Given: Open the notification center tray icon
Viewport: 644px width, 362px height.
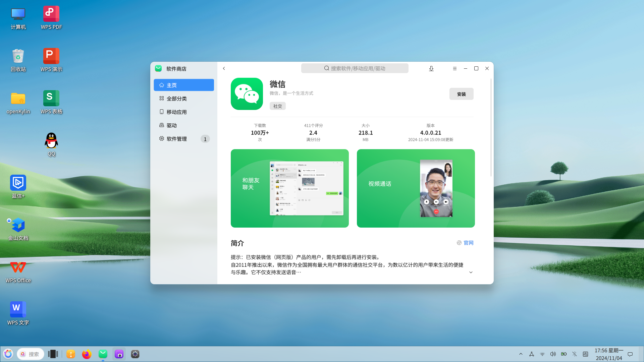Looking at the screenshot, I should click(630, 354).
